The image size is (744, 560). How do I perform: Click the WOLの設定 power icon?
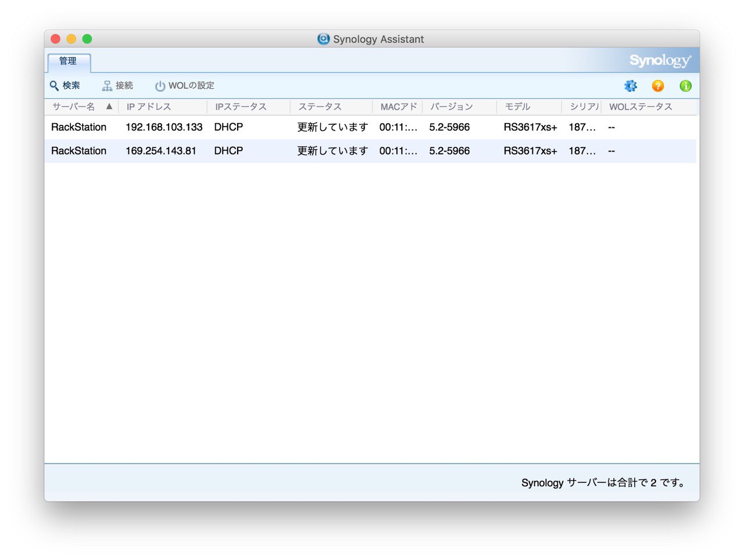pyautogui.click(x=160, y=86)
